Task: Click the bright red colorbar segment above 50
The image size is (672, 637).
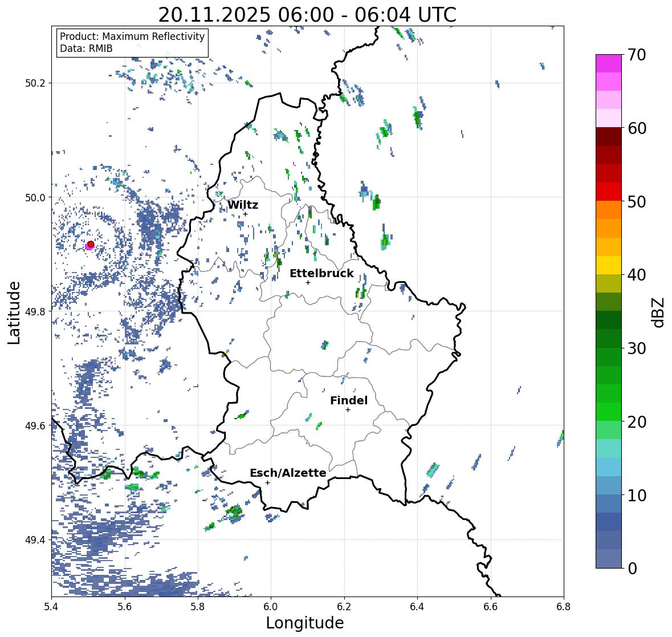Action: 608,192
